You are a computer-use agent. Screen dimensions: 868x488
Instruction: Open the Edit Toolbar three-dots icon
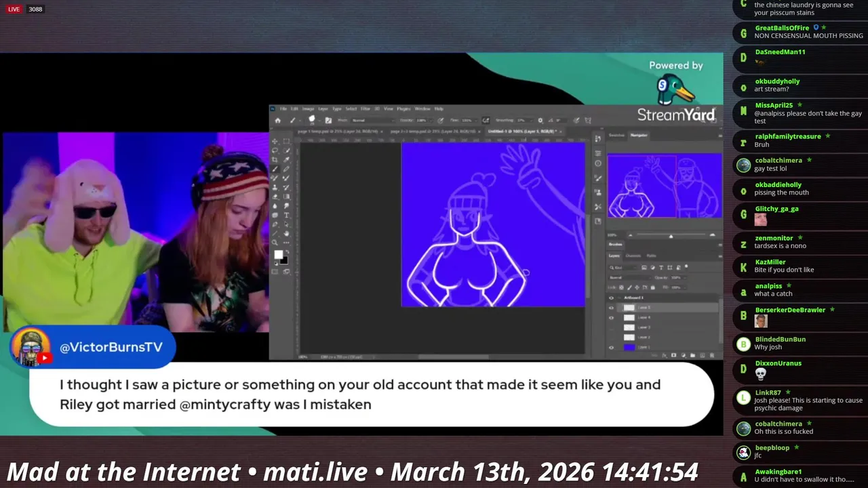point(286,243)
